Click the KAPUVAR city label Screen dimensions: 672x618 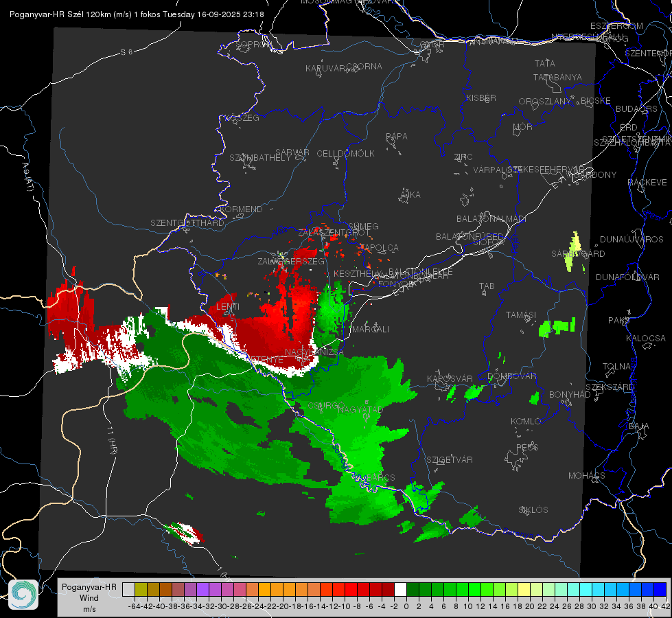tap(326, 69)
